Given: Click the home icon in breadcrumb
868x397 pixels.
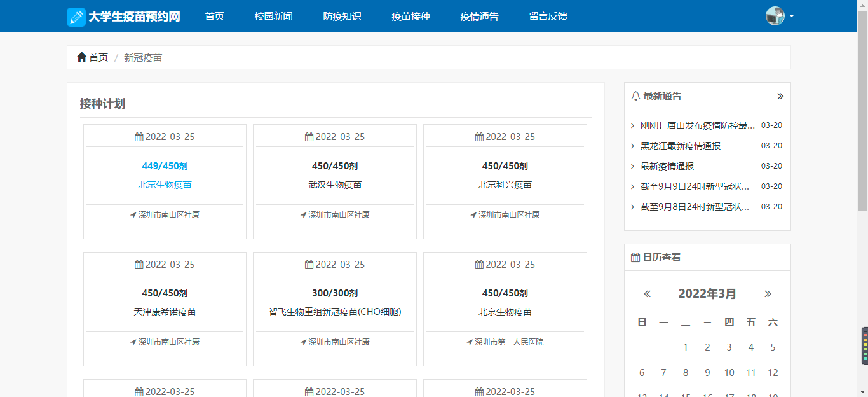Looking at the screenshot, I should [81, 57].
